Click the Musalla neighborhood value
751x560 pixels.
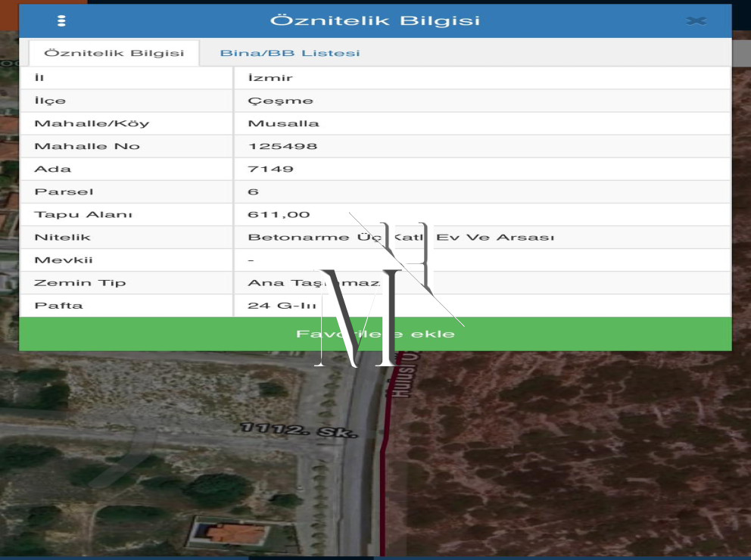(x=283, y=123)
